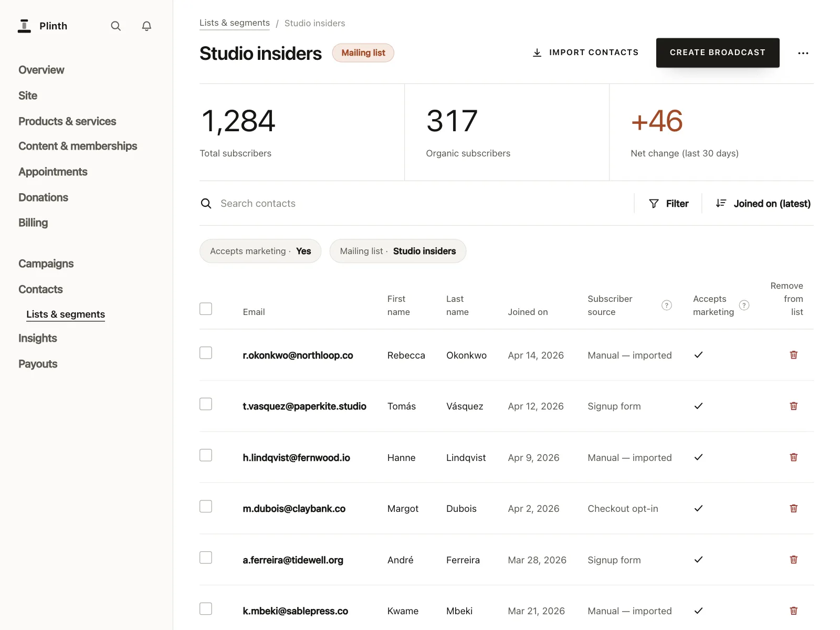Screen dimensions: 840x630
Task: Click the Joined on column header
Action: [x=528, y=312]
